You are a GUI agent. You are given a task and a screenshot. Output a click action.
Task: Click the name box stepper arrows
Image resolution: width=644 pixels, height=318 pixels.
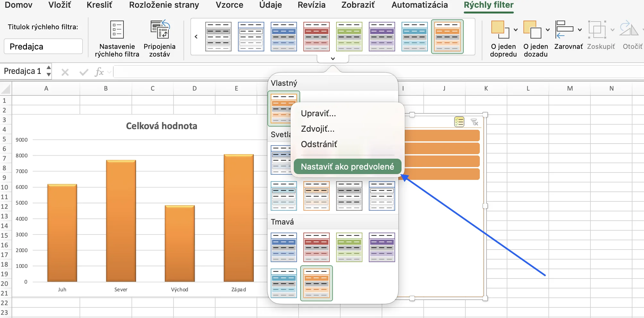(49, 71)
